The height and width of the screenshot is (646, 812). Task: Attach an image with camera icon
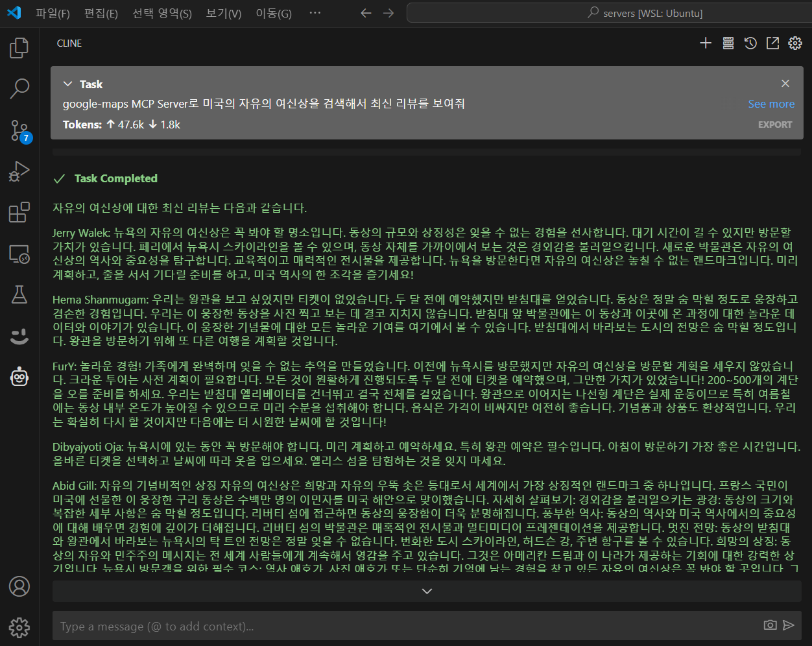(x=770, y=625)
